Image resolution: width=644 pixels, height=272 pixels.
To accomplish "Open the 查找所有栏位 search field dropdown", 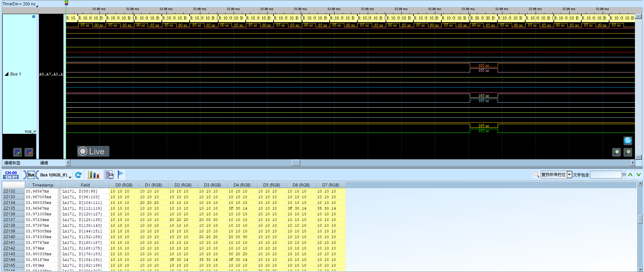I will 569,175.
